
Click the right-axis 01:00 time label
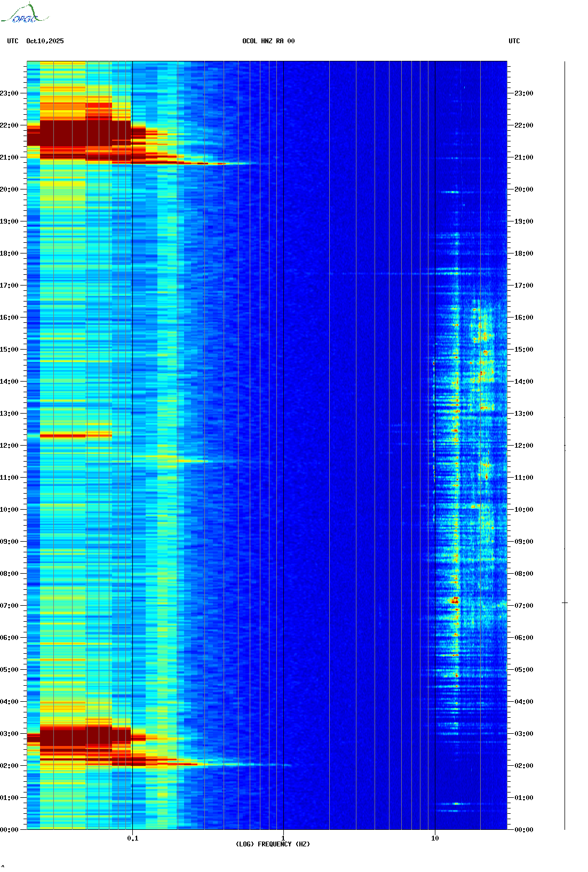click(524, 798)
